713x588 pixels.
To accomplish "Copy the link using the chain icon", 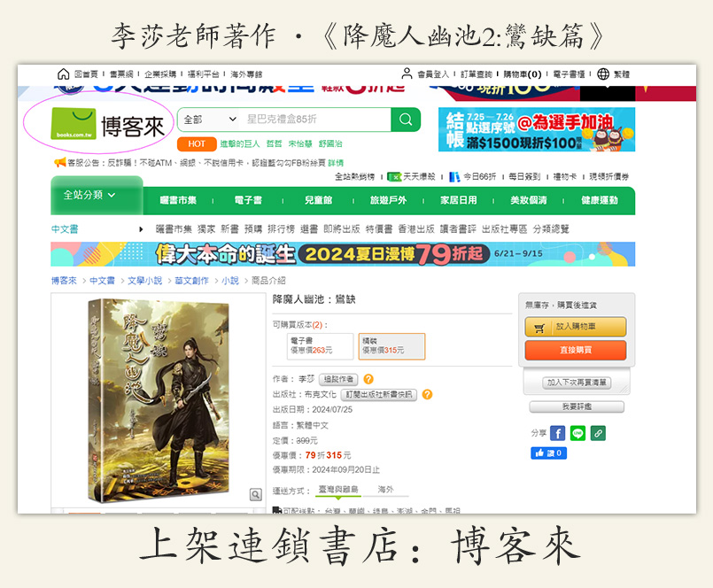I will pyautogui.click(x=598, y=433).
